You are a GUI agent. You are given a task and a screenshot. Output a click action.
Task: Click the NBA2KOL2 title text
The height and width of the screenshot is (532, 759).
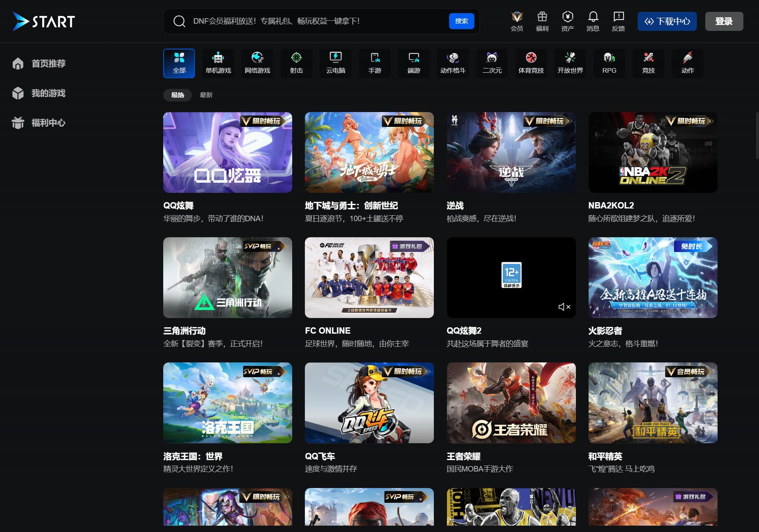click(611, 206)
